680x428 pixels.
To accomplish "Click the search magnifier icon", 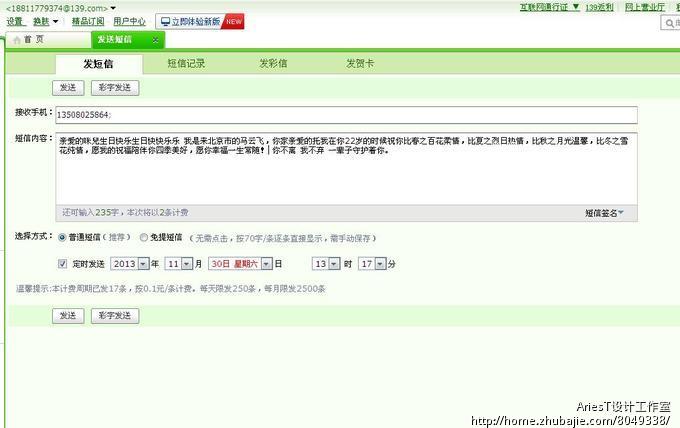I will point(670,23).
